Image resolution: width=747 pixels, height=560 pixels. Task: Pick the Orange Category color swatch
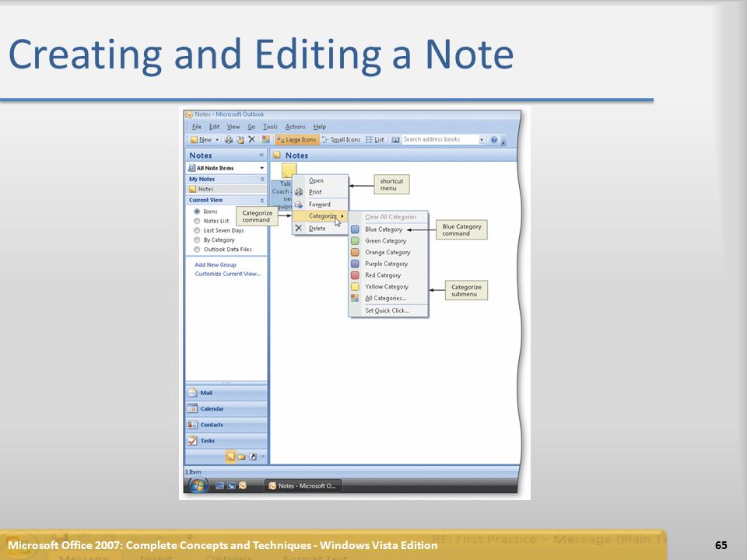[x=355, y=252]
